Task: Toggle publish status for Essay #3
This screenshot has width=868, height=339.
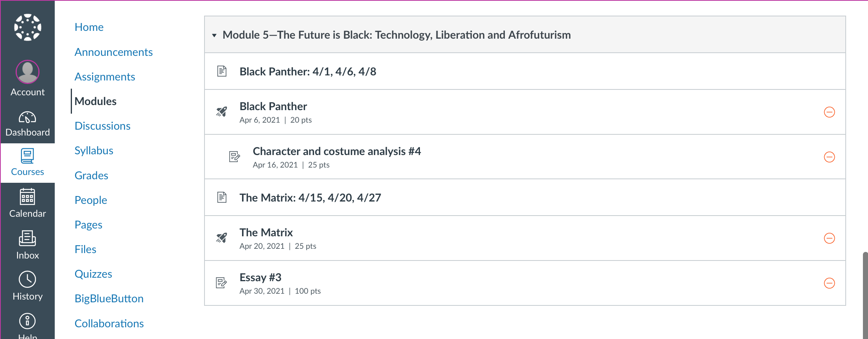Action: pyautogui.click(x=829, y=283)
